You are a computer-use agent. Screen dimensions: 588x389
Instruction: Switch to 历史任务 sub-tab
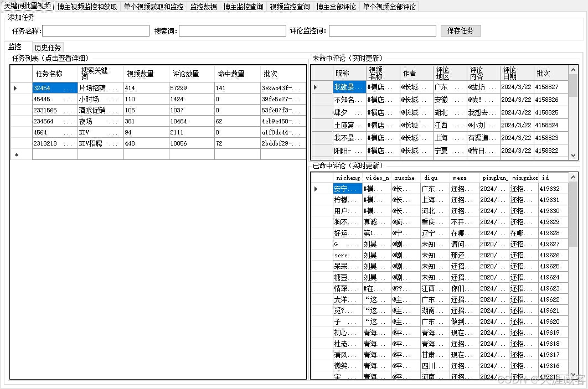(48, 48)
